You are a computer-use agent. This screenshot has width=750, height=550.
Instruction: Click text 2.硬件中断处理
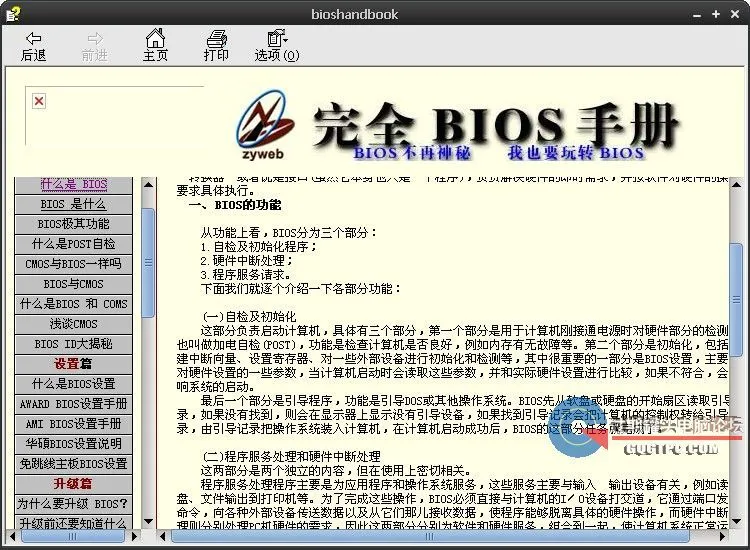pyautogui.click(x=246, y=261)
